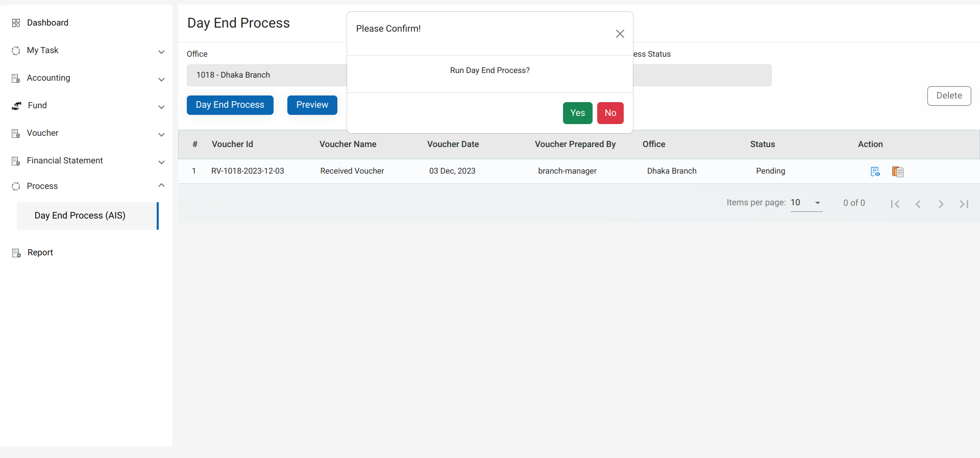Open the Items per page dropdown

806,203
